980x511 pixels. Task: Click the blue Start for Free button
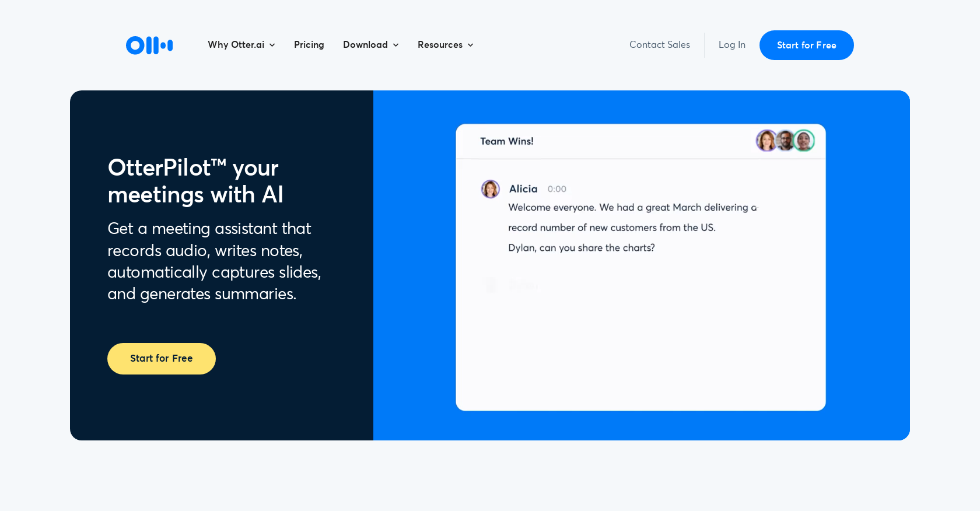click(x=807, y=45)
